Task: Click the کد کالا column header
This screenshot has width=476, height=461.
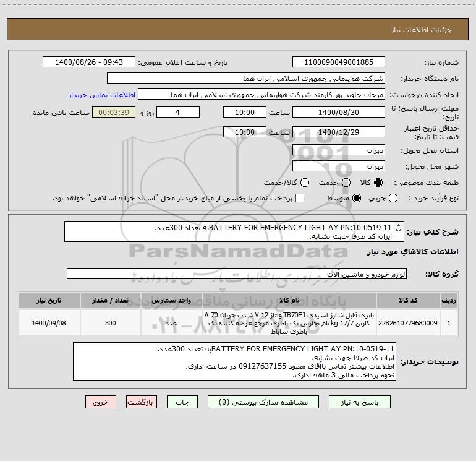Action: pyautogui.click(x=408, y=300)
